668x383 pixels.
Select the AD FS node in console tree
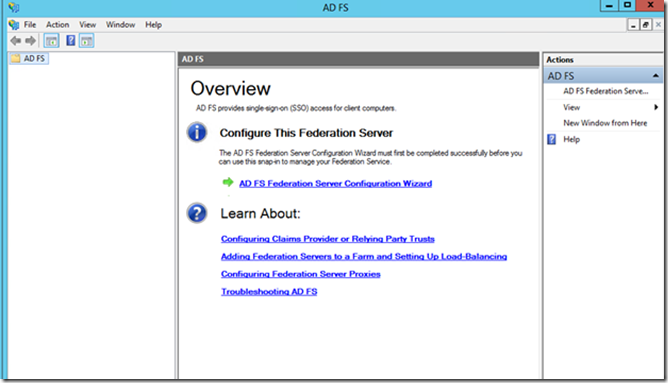point(29,58)
